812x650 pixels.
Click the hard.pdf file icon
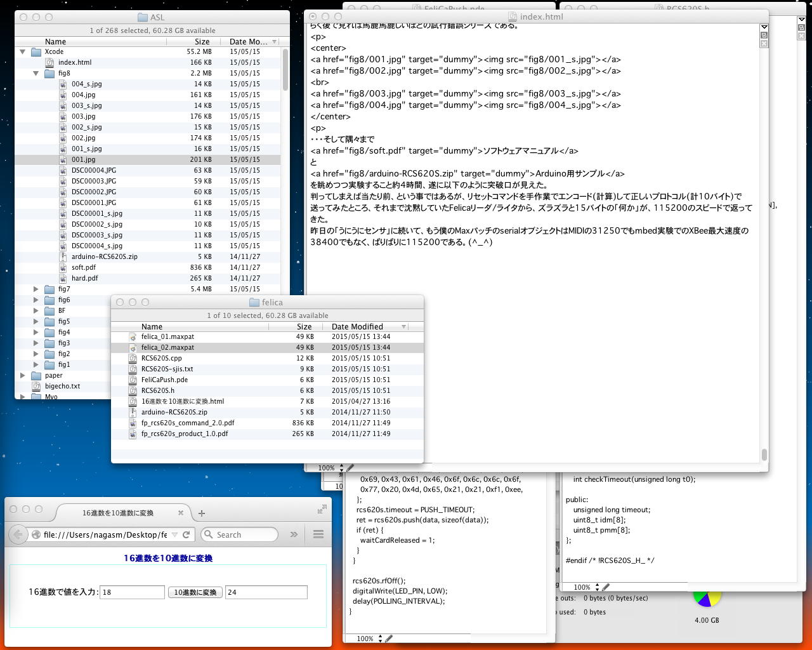[x=63, y=279]
